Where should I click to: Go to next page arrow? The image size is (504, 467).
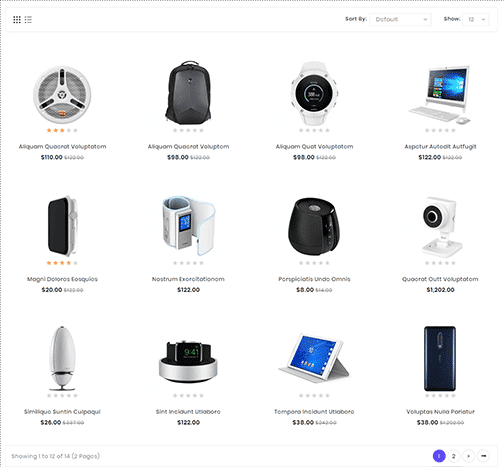pos(468,456)
